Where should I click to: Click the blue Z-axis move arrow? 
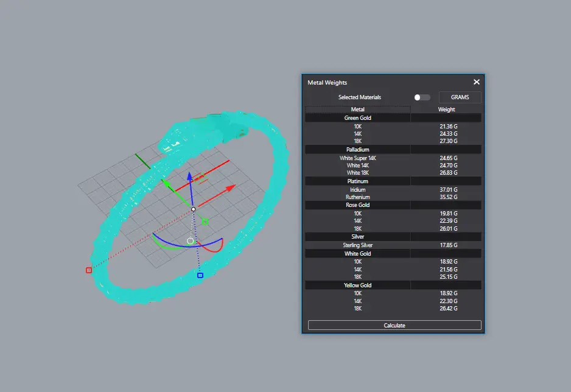coord(190,177)
